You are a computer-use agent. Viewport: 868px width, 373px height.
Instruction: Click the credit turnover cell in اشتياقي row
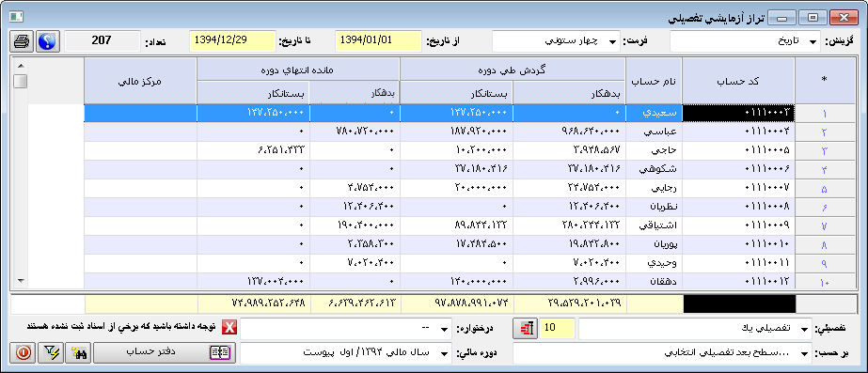457,226
